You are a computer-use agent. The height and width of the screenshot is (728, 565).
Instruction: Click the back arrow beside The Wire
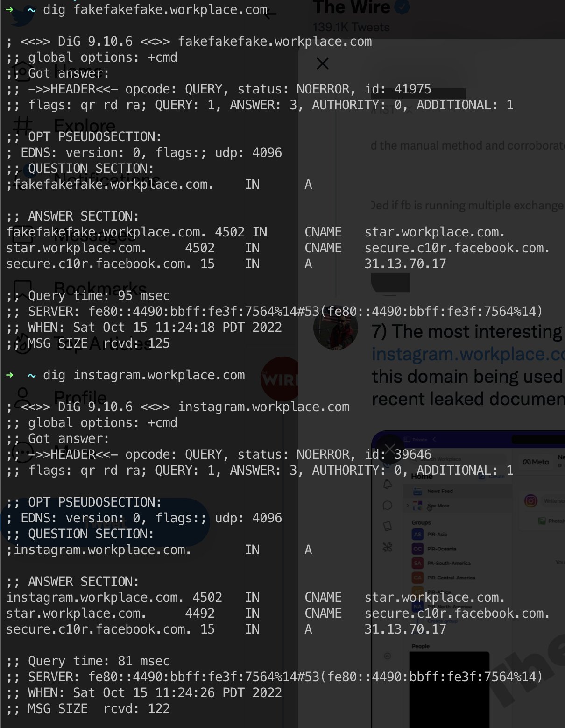click(x=270, y=14)
